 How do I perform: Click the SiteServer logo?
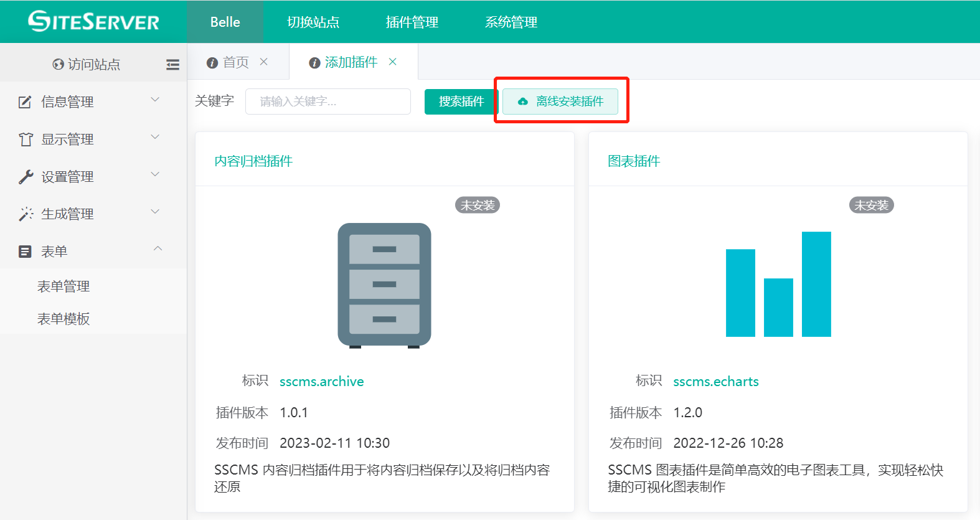click(93, 22)
